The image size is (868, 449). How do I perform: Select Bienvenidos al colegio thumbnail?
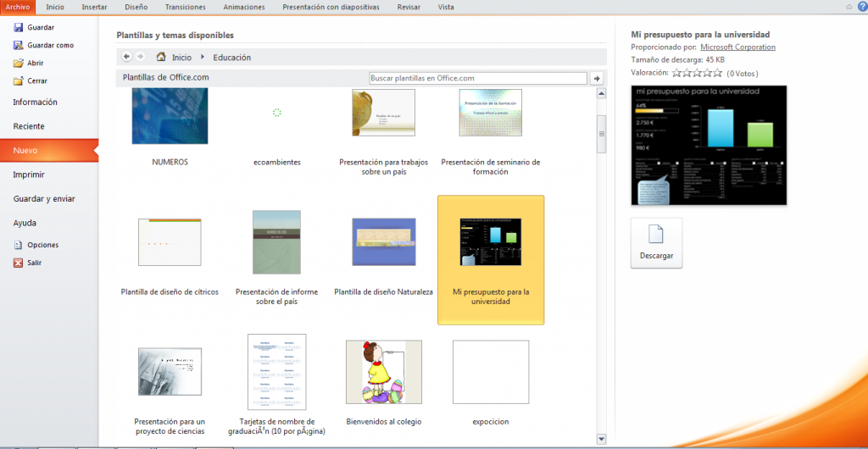[x=384, y=372]
